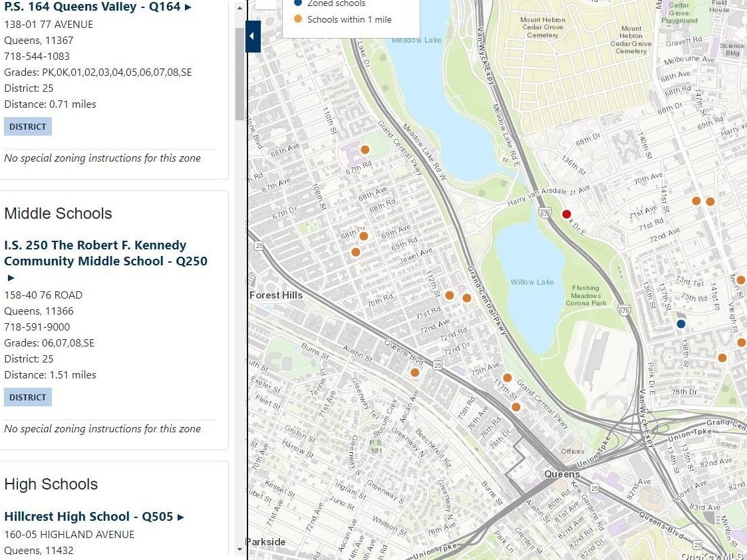Viewport: 747px width, 560px height.
Task: Open the Hillcrest High School - Q505 link
Action: coord(88,517)
